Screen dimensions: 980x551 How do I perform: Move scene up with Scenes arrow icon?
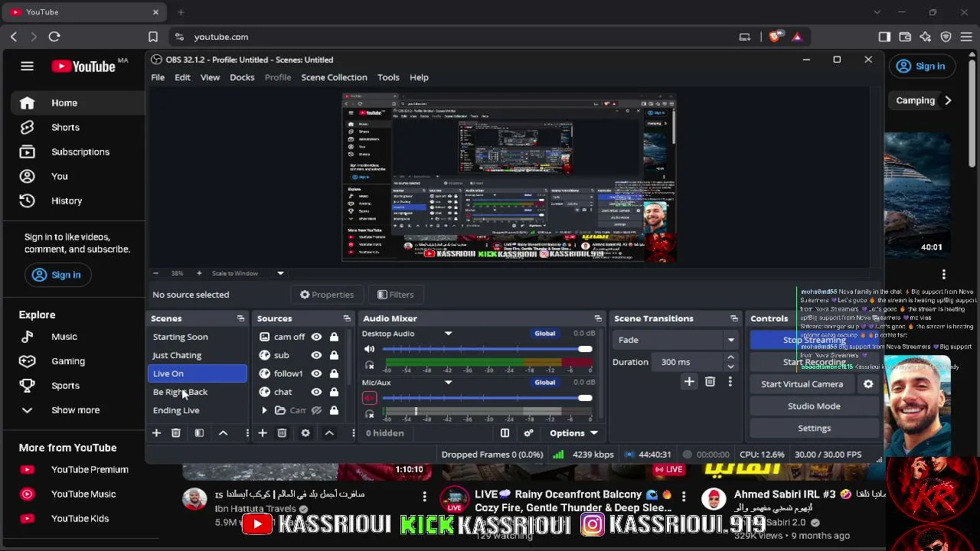click(x=223, y=433)
